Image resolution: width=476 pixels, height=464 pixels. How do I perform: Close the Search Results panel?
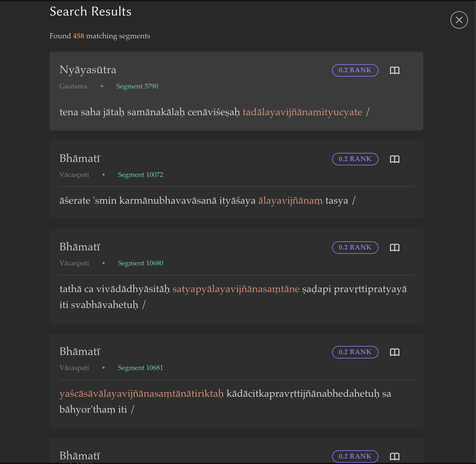tap(459, 20)
